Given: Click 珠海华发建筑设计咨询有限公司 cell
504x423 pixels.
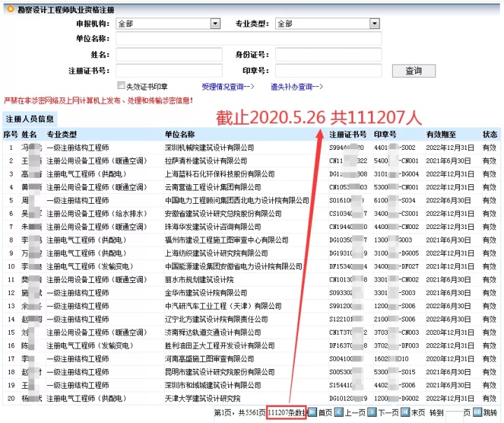Looking at the screenshot, I should tap(213, 227).
